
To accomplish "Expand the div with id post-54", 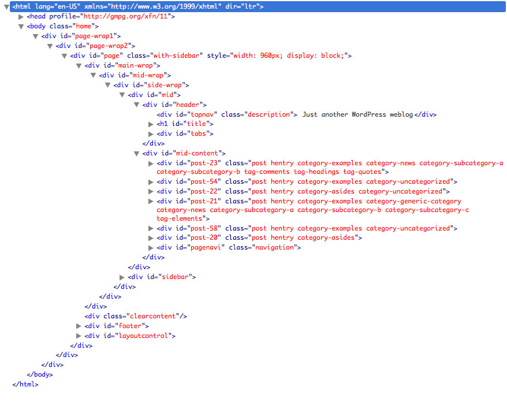I will click(151, 181).
